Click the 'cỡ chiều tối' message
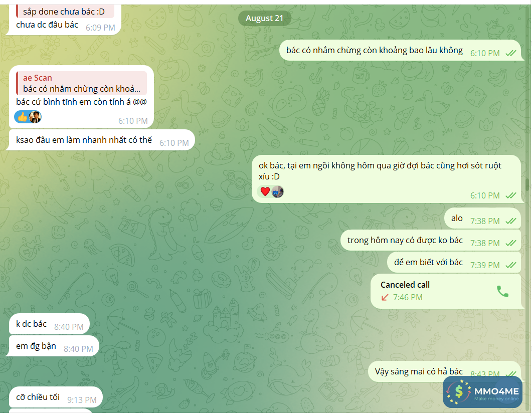532x416 pixels. tap(56, 397)
